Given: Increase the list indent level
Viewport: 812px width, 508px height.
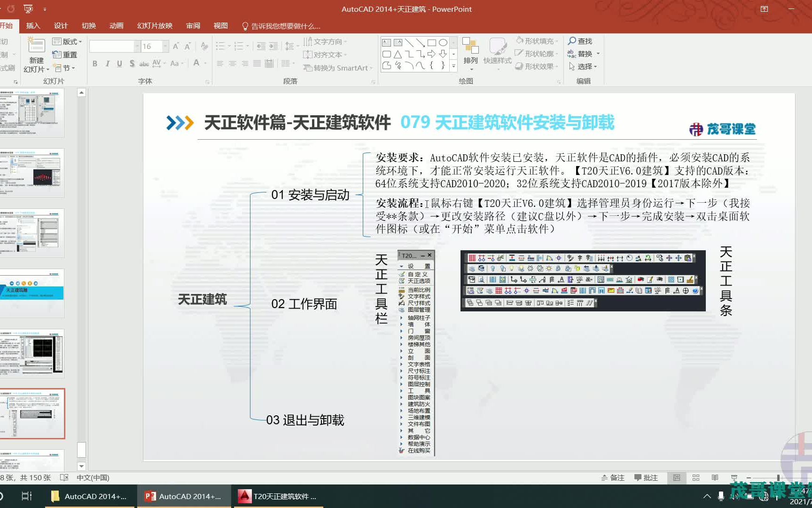Looking at the screenshot, I should 273,46.
